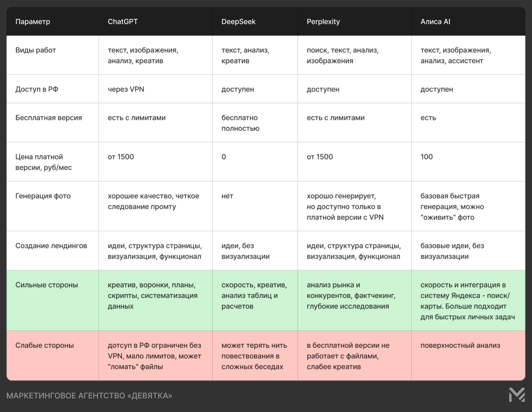Screen dimensions: 532x412
Task: Click the DeepSeek 'нет' photo generation cell
Action: (x=227, y=196)
